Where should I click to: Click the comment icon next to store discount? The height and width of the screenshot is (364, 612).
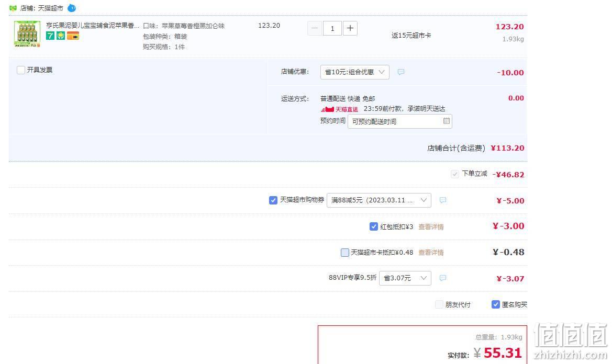click(401, 72)
